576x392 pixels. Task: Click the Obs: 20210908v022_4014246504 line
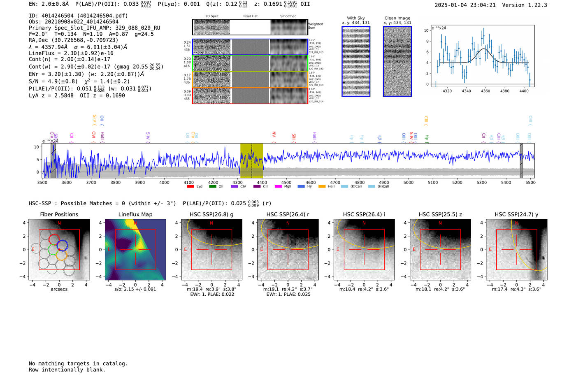[74, 22]
